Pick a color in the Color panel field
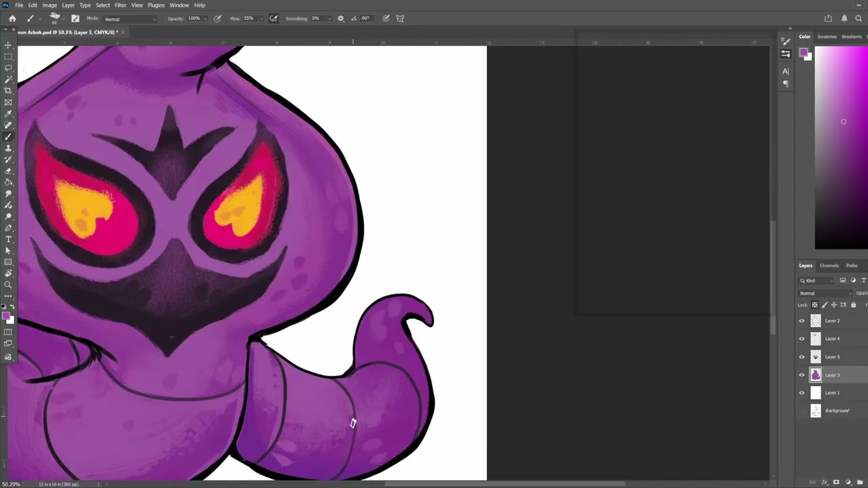This screenshot has height=488, width=868. point(841,148)
